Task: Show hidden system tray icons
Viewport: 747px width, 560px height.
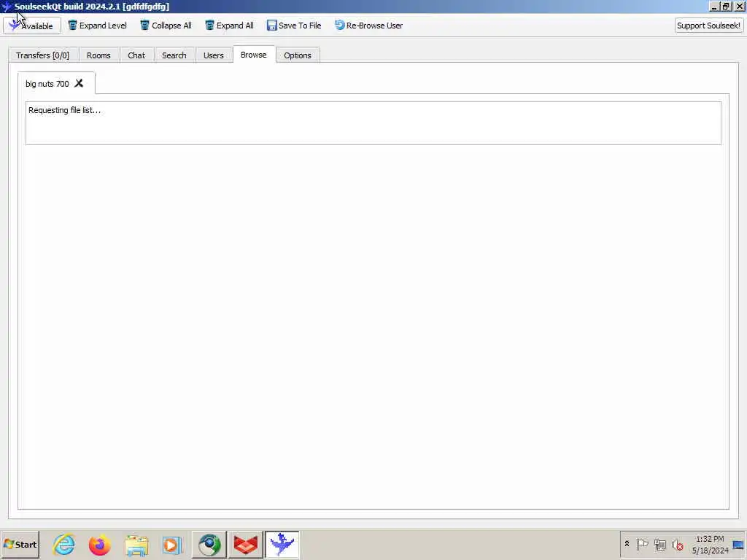Action: pyautogui.click(x=627, y=544)
